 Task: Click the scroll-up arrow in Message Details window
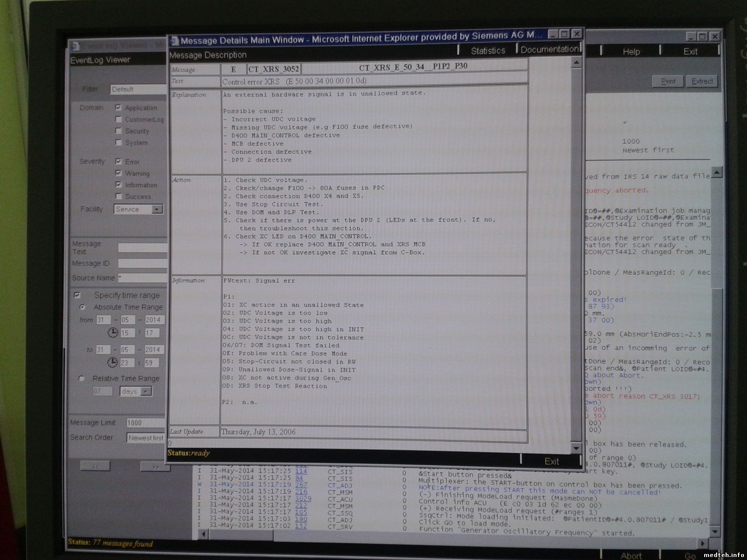(x=576, y=63)
